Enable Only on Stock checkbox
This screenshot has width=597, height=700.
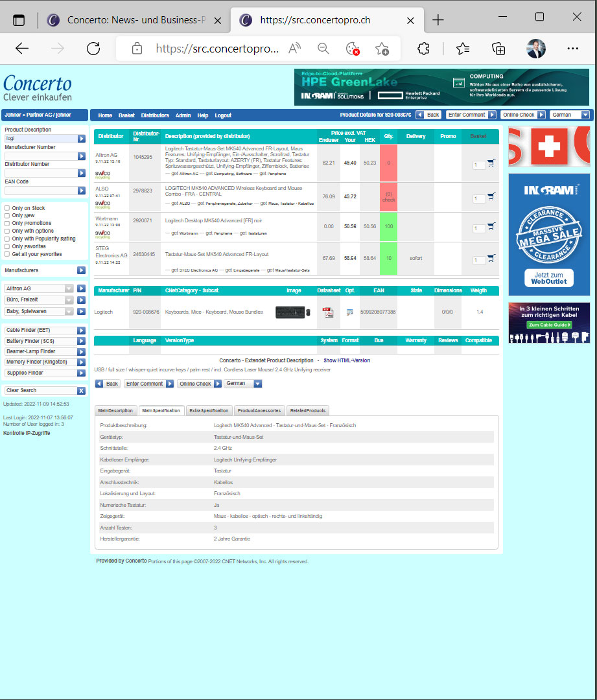point(7,208)
